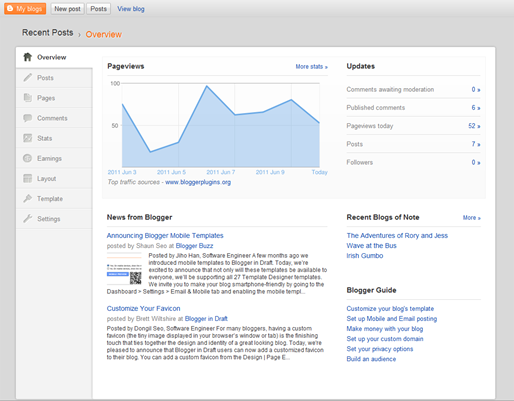Screen dimensions: 514x401
Task: Click More link beside Recent Blogs of Note
Action: [x=471, y=218]
